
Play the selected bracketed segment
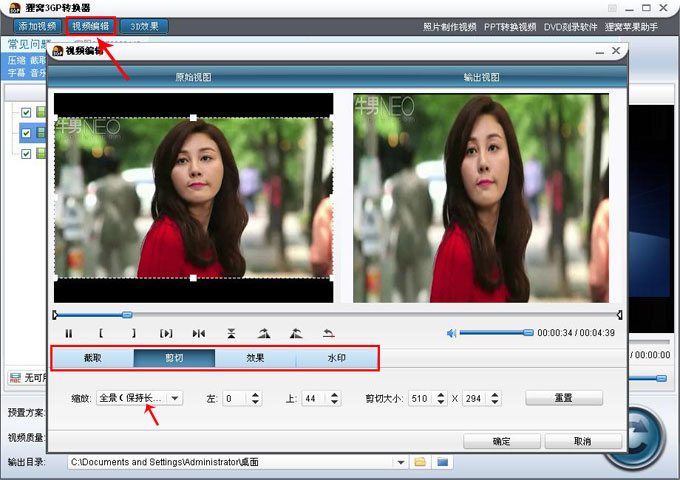tap(166, 333)
